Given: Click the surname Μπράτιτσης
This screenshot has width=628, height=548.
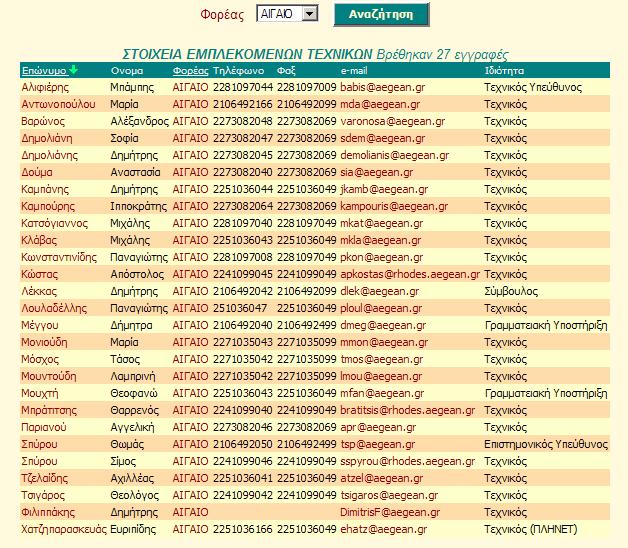Looking at the screenshot, I should 49,411.
